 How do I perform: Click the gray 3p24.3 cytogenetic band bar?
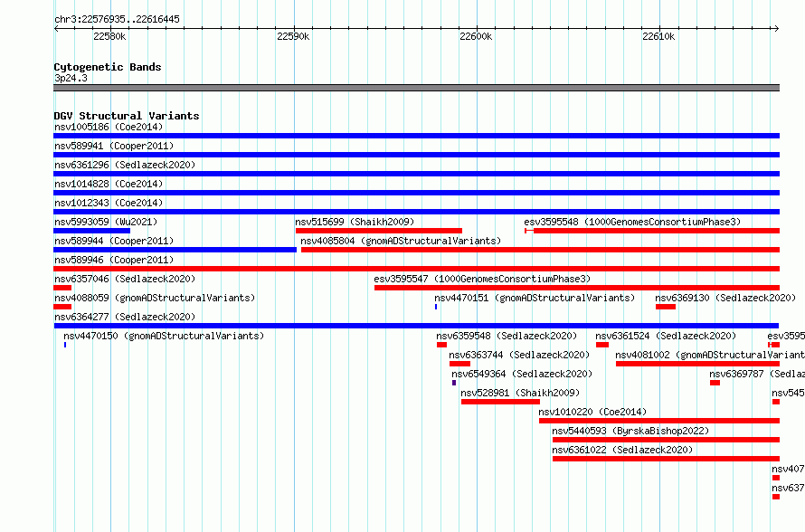pyautogui.click(x=416, y=88)
